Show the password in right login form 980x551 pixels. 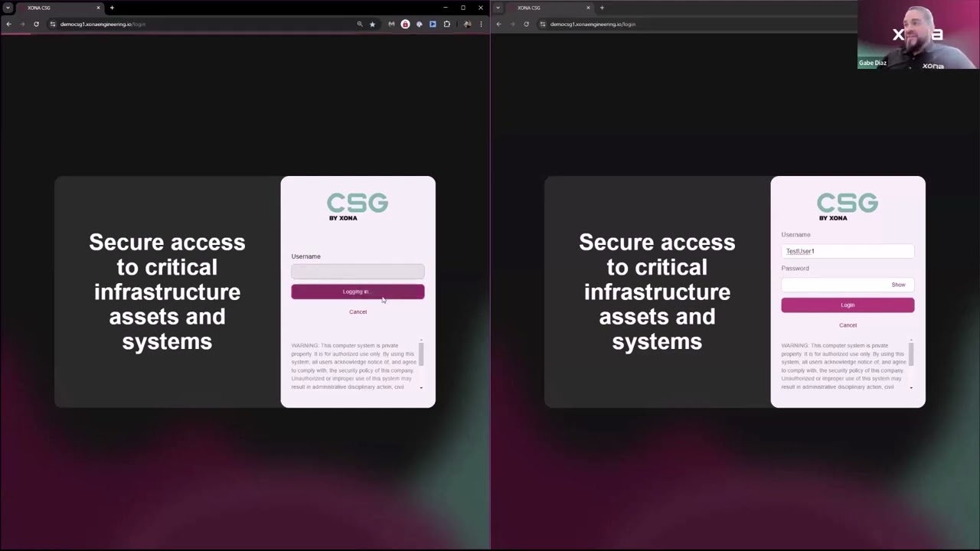pyautogui.click(x=898, y=285)
